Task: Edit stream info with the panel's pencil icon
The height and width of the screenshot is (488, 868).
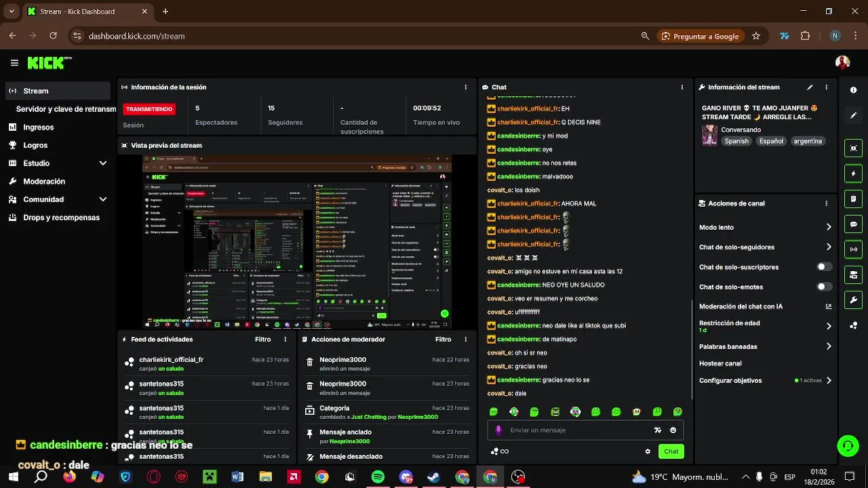Action: pyautogui.click(x=810, y=87)
